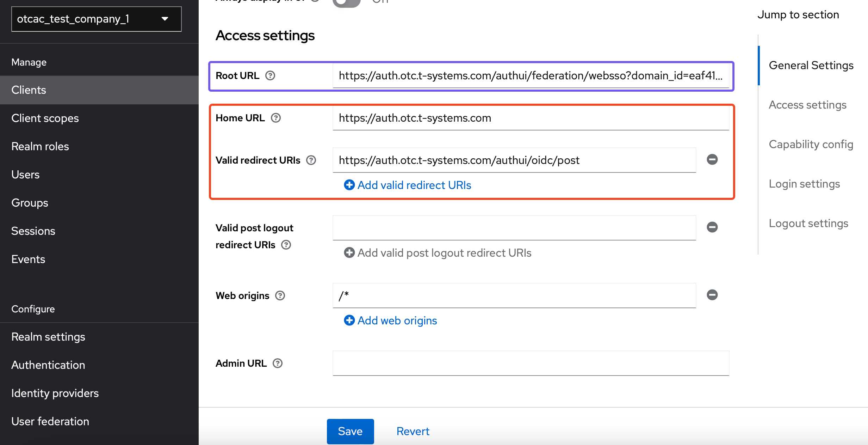Remove the empty post logout redirect URI
Screen dimensions: 868x445
point(712,227)
